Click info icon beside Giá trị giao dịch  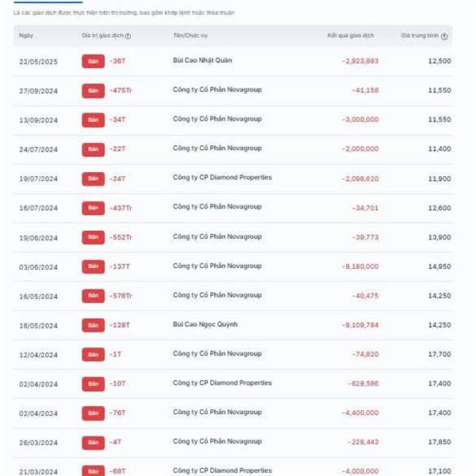128,36
